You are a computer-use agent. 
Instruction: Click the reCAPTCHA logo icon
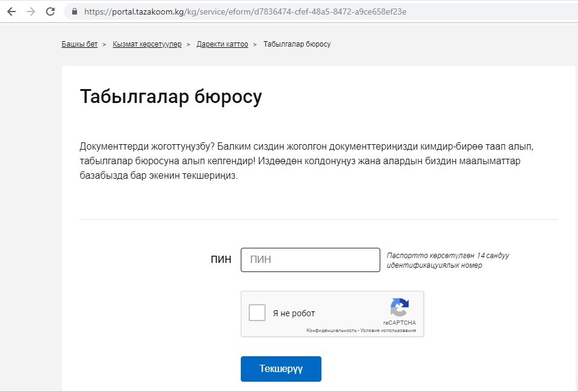click(399, 307)
